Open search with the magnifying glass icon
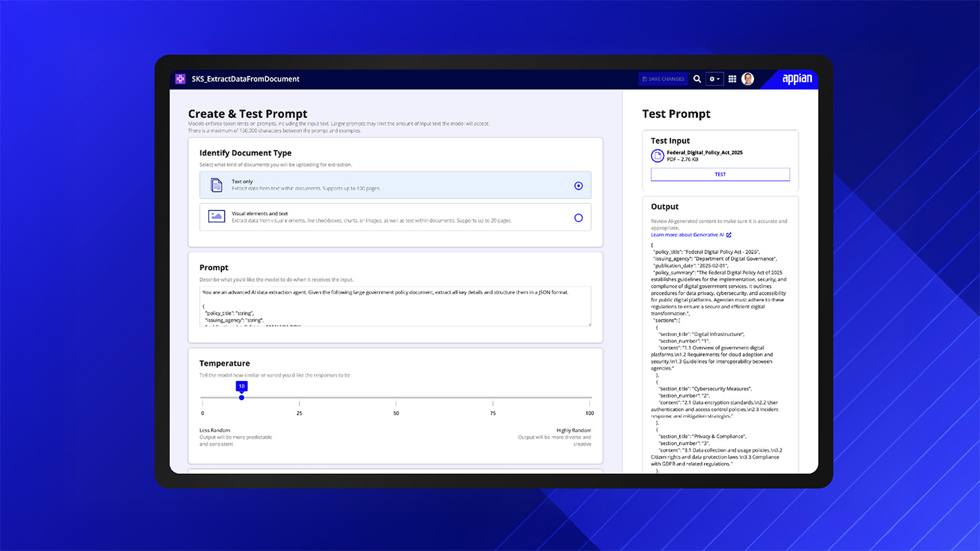Viewport: 980px width, 551px height. pos(697,79)
